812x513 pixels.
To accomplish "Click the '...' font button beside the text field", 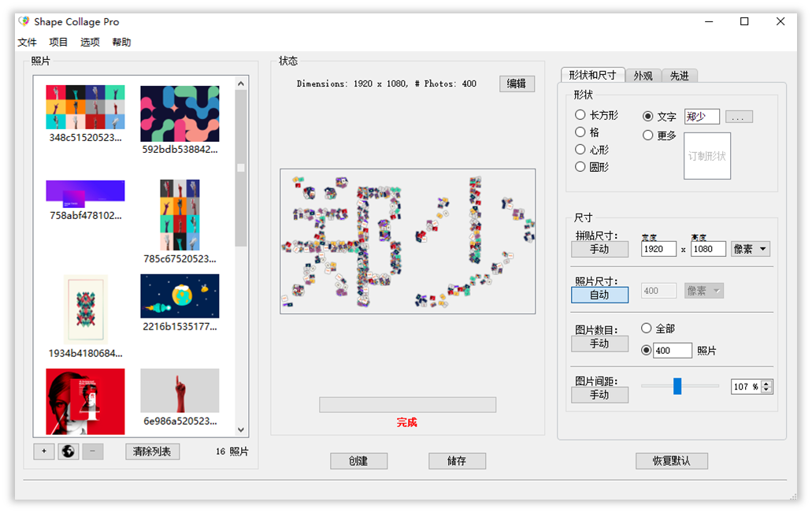I will [738, 117].
